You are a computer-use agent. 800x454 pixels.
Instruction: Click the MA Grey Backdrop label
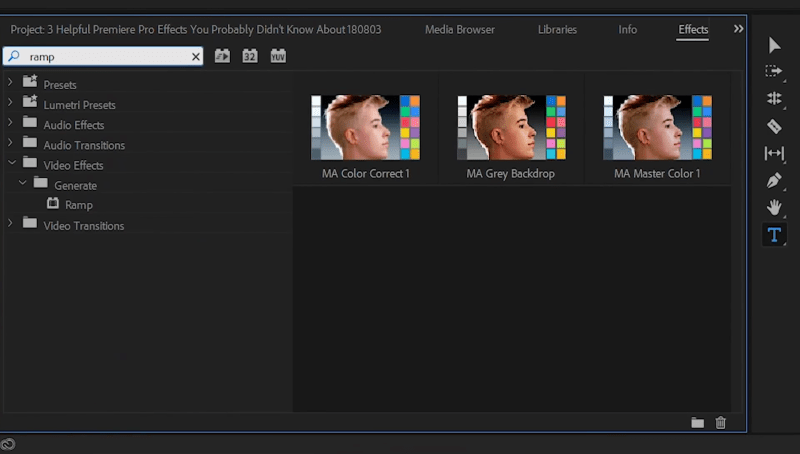click(510, 173)
